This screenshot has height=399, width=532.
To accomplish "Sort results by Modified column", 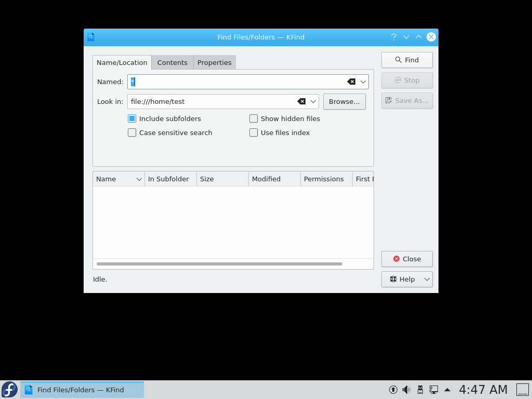I will point(274,179).
